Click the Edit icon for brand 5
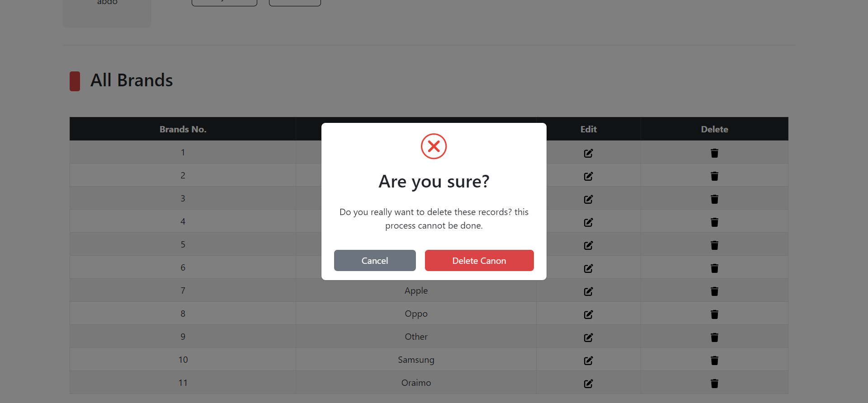The width and height of the screenshot is (868, 403). coord(588,245)
